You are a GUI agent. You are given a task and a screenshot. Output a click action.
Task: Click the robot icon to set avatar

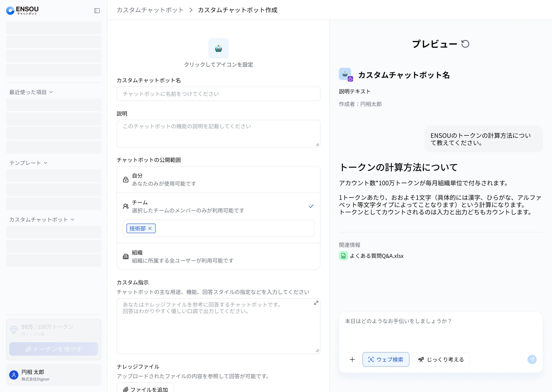(218, 48)
